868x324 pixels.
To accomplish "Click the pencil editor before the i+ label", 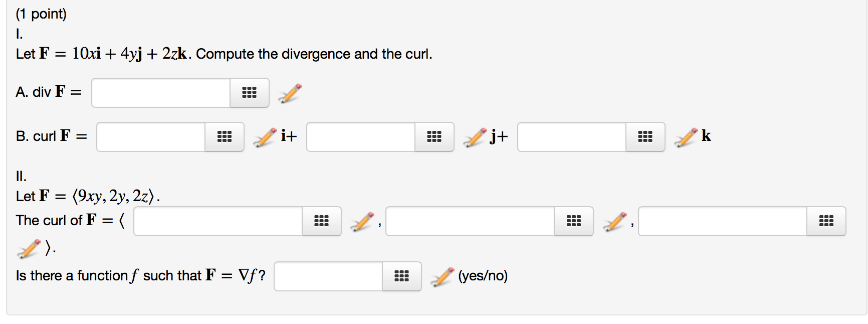I will click(x=263, y=136).
